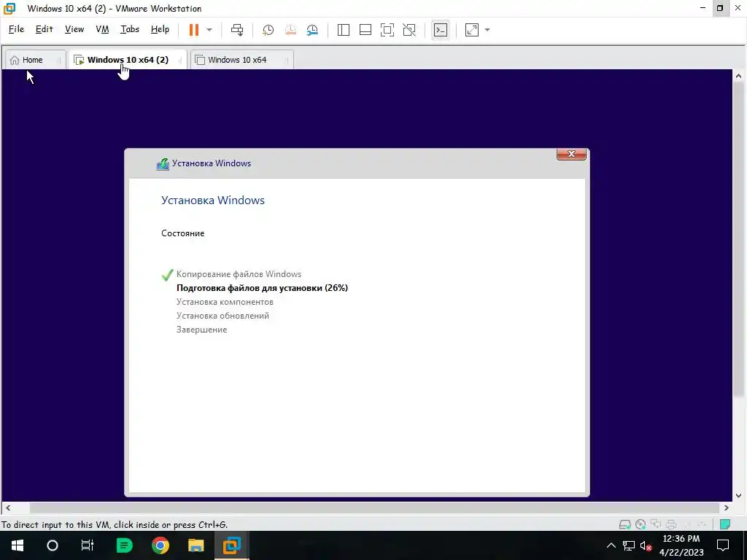Click the muted volume tray icon

[646, 545]
